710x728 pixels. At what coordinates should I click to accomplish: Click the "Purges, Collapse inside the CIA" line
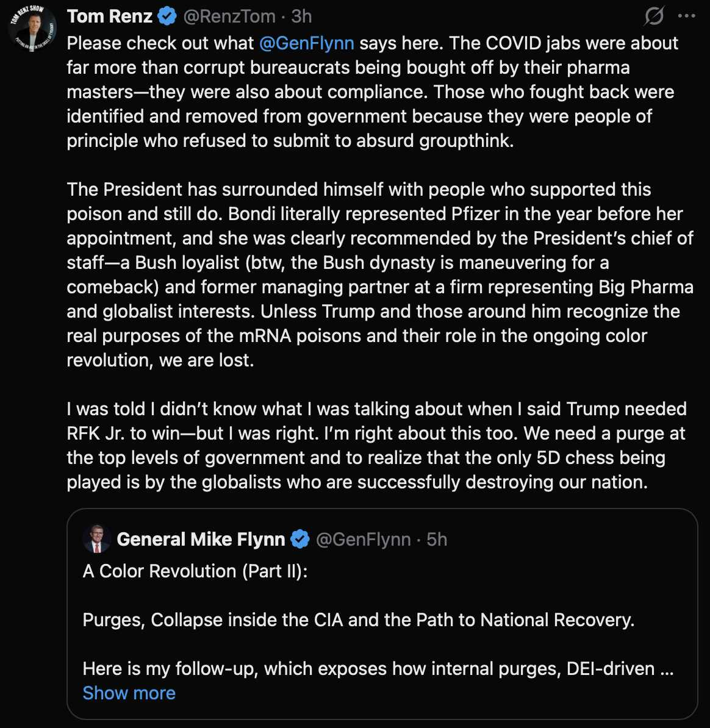tap(358, 620)
